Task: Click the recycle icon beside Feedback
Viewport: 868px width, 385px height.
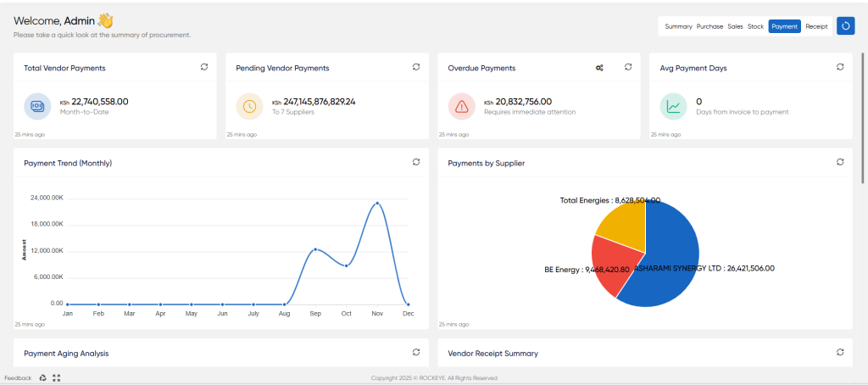Action: pyautogui.click(x=43, y=378)
